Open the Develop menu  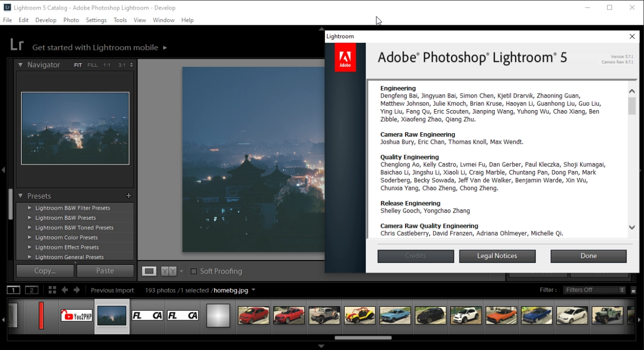tap(46, 20)
